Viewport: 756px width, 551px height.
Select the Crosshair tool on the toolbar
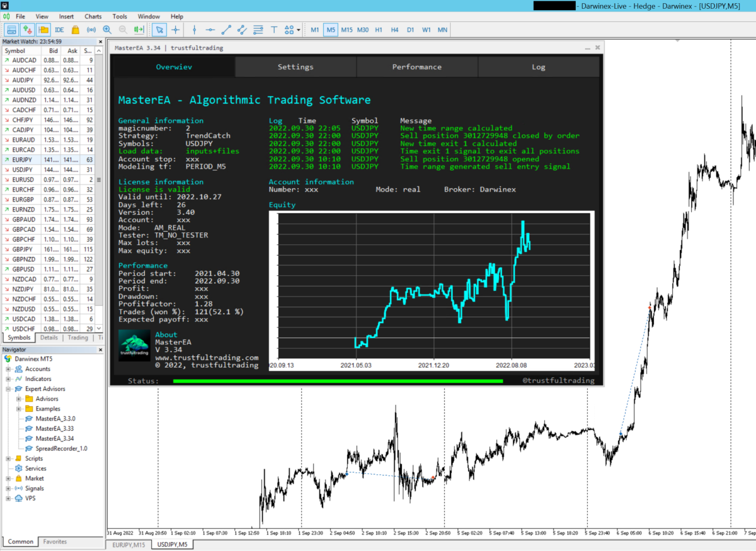click(175, 30)
